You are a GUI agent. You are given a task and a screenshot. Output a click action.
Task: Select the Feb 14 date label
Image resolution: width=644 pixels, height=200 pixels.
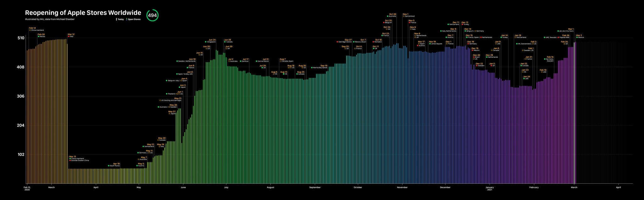click(32, 28)
